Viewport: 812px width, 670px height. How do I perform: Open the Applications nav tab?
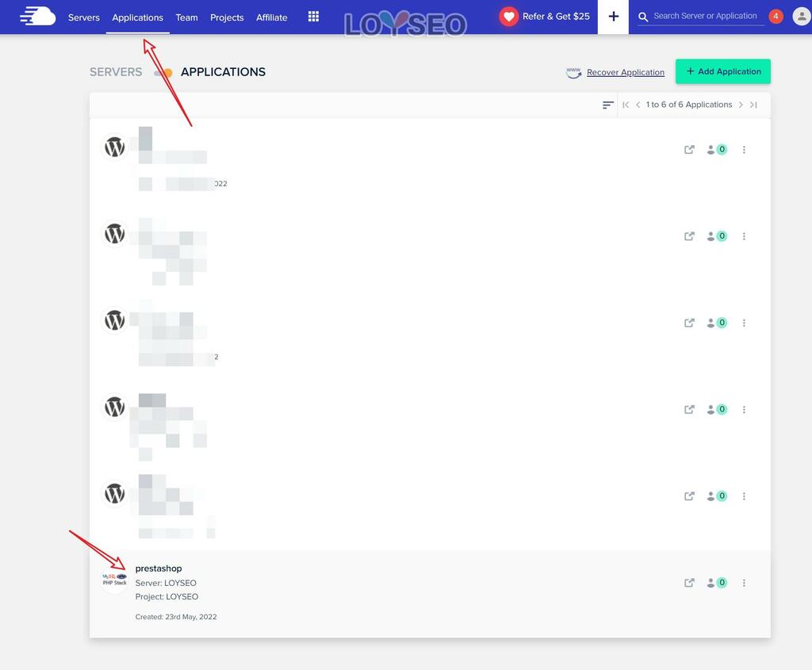coord(138,17)
